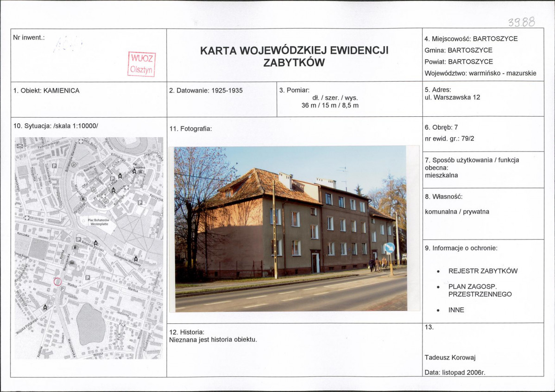Click the handwritten number 3988
555x392 pixels.
tap(522, 22)
